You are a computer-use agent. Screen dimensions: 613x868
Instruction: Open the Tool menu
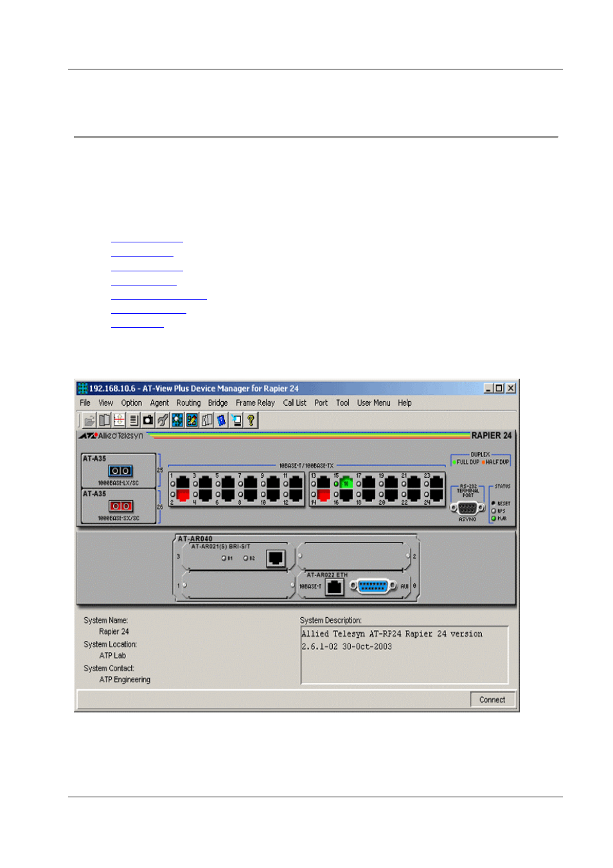pos(342,403)
